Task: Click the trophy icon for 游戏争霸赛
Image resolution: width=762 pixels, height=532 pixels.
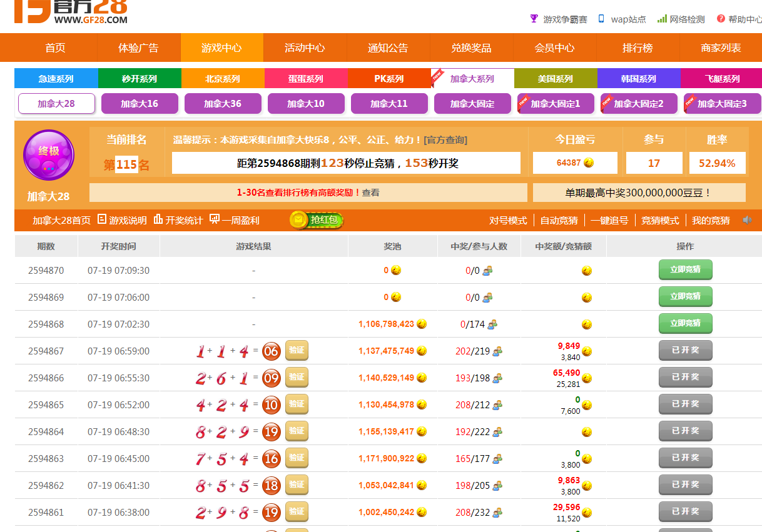Action: pyautogui.click(x=534, y=19)
